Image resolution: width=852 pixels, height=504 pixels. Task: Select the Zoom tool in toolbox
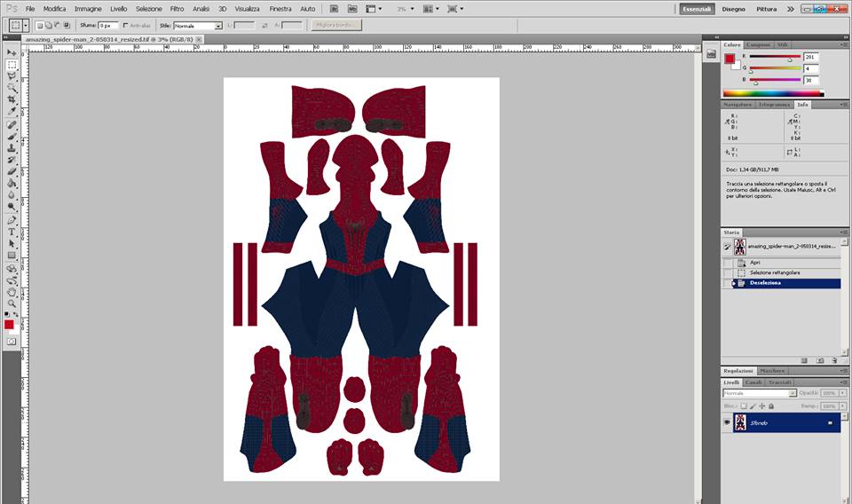point(12,303)
